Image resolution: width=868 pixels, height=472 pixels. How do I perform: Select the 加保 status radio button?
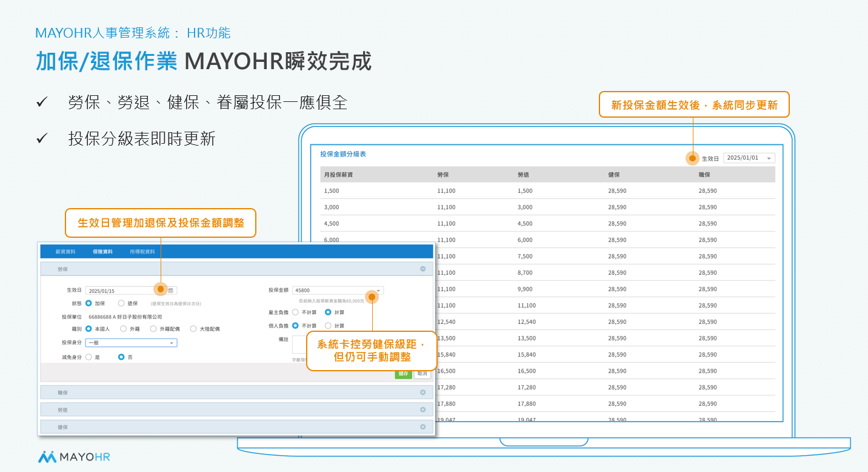88,303
